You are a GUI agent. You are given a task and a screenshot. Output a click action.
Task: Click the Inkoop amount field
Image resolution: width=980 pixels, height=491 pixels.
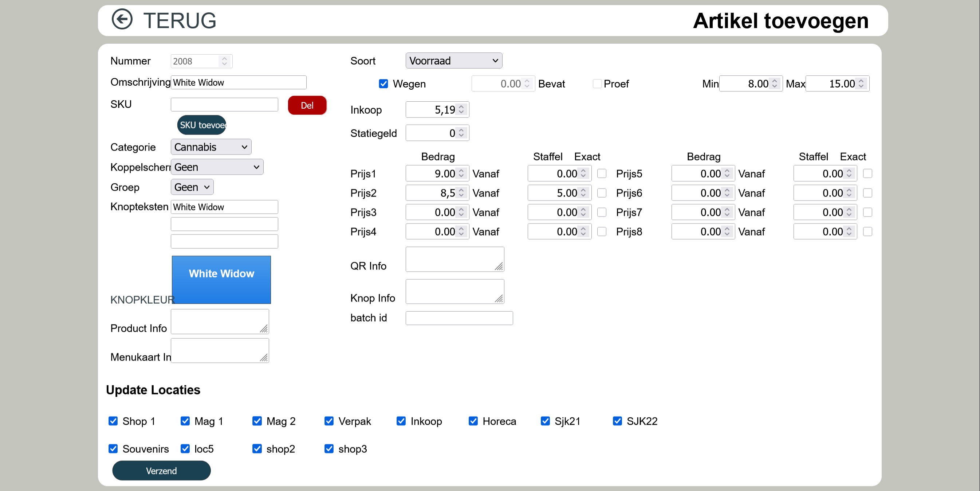(437, 110)
